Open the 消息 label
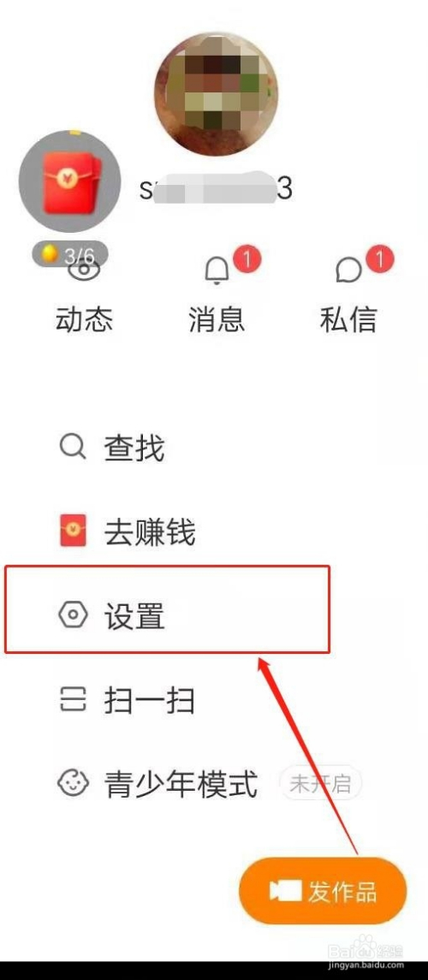The height and width of the screenshot is (980, 428). point(217,320)
